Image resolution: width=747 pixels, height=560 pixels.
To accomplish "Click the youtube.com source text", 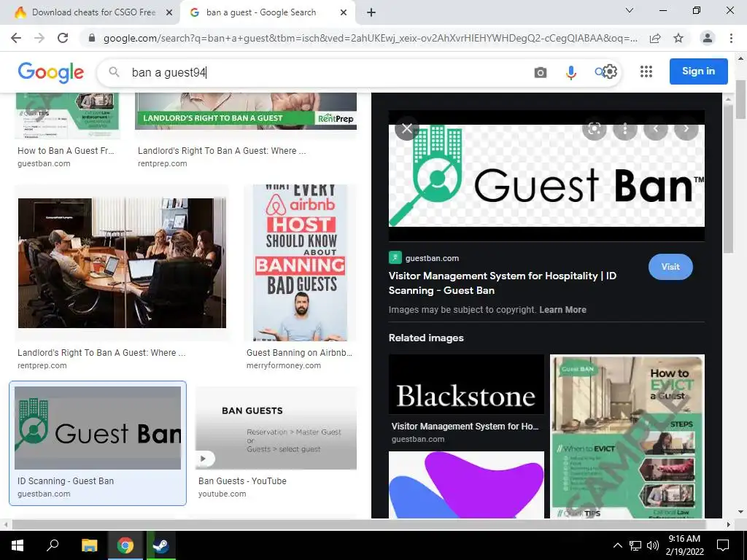I will click(222, 494).
